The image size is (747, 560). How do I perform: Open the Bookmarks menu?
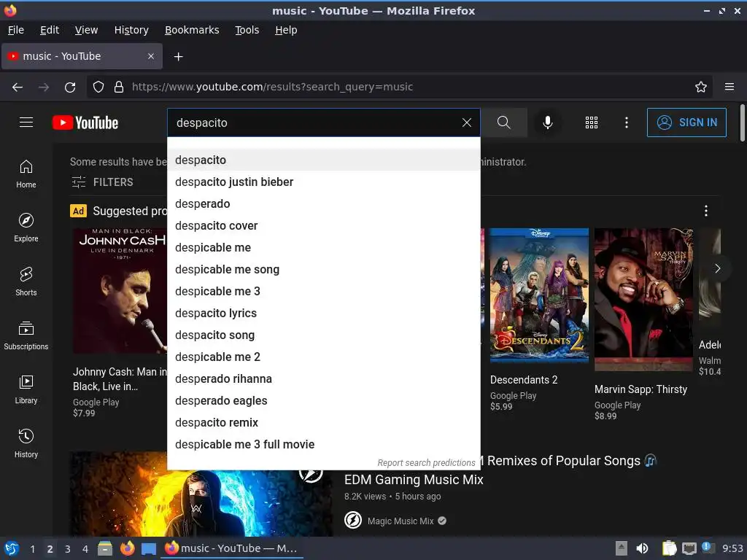[x=192, y=30]
